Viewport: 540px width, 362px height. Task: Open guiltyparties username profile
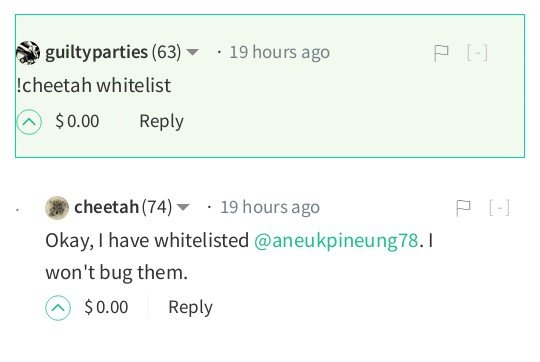[x=96, y=53]
